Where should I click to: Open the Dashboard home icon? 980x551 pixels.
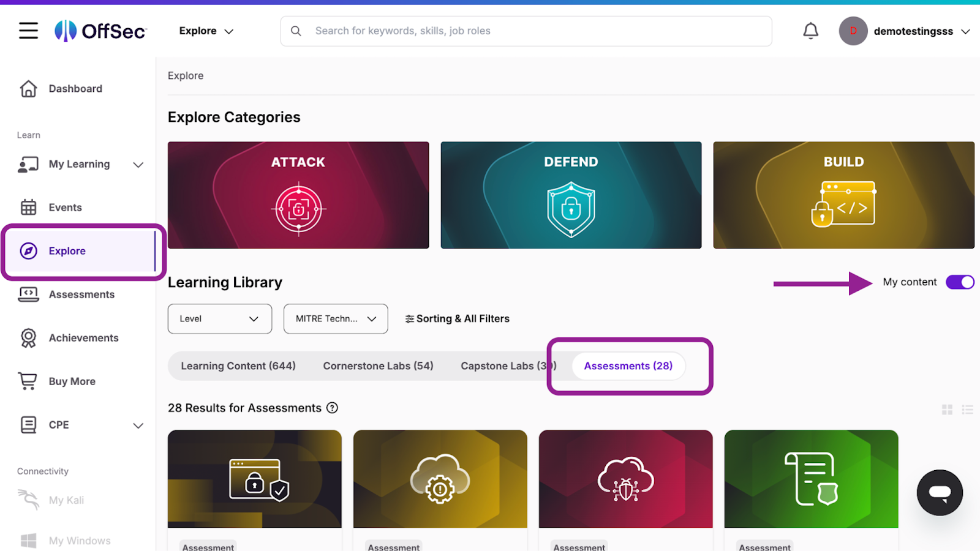coord(28,89)
